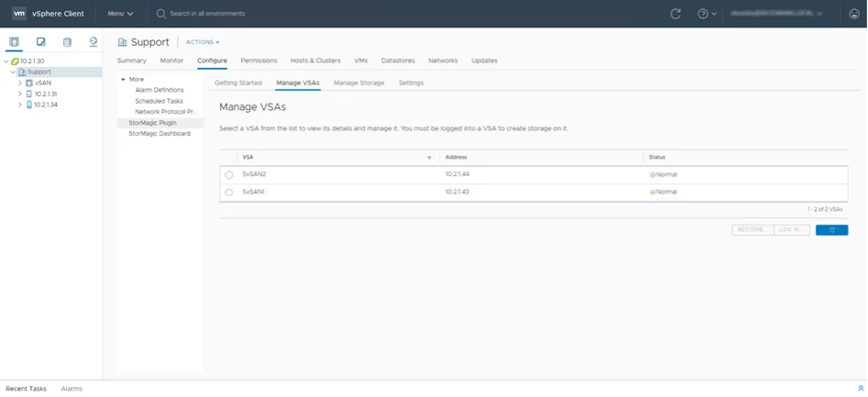
Task: Open the help question mark icon
Action: click(703, 14)
